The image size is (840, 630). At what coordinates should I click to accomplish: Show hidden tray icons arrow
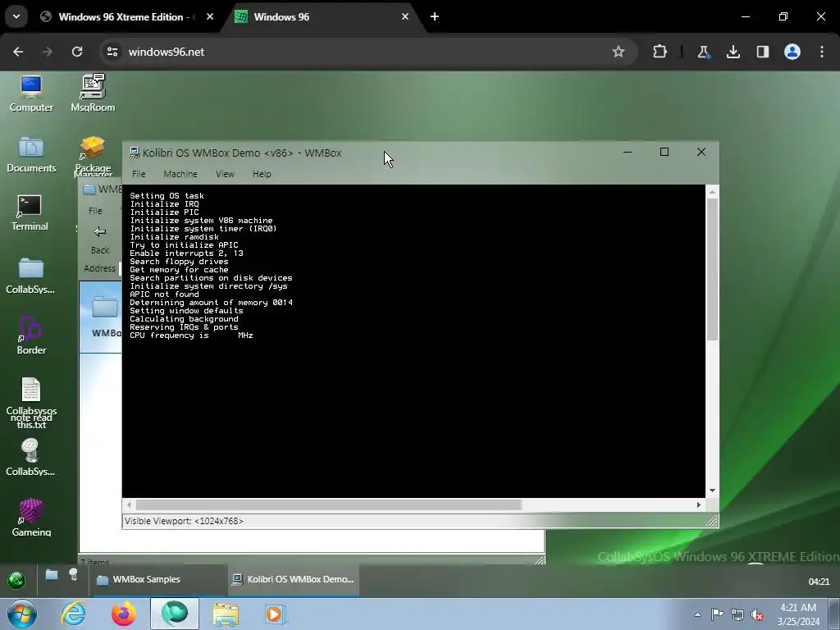pyautogui.click(x=697, y=614)
